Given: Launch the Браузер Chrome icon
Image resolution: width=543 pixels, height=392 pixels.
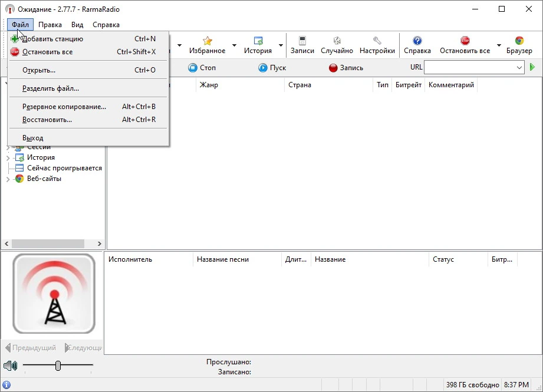Looking at the screenshot, I should (519, 41).
